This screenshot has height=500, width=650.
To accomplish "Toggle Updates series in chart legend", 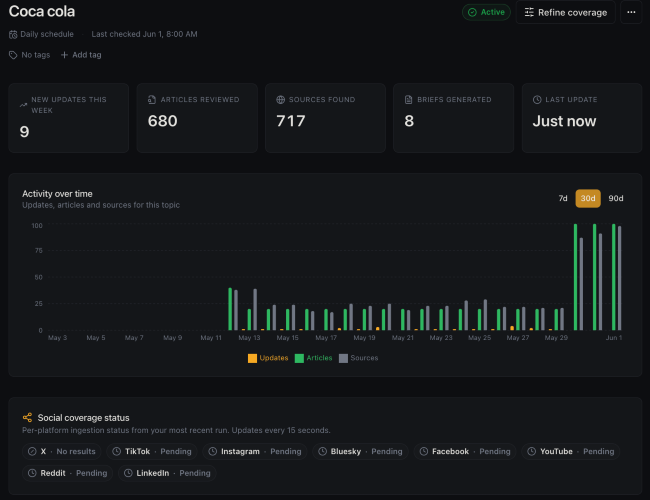I will (x=268, y=358).
